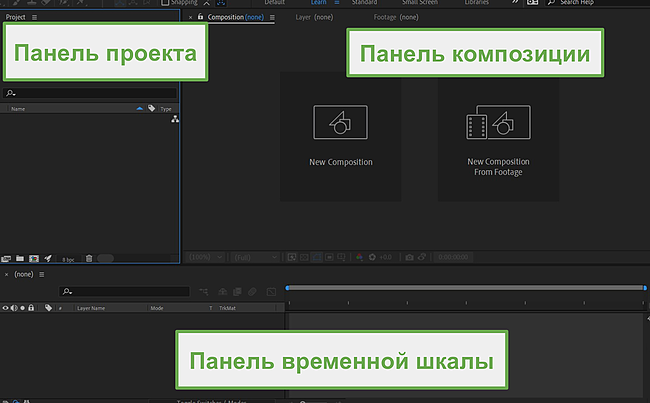Click the Layer Name column header
Viewport: 650px width, 403px height.
pos(91,308)
